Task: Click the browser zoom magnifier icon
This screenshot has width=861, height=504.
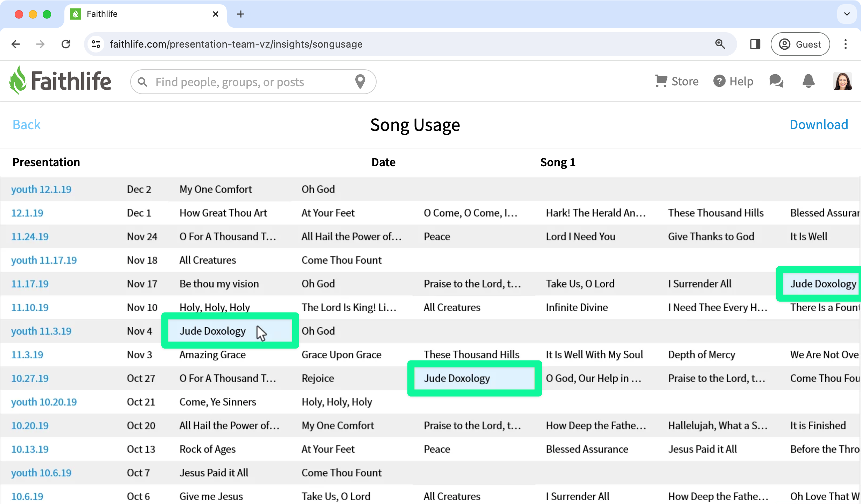Action: pos(720,44)
